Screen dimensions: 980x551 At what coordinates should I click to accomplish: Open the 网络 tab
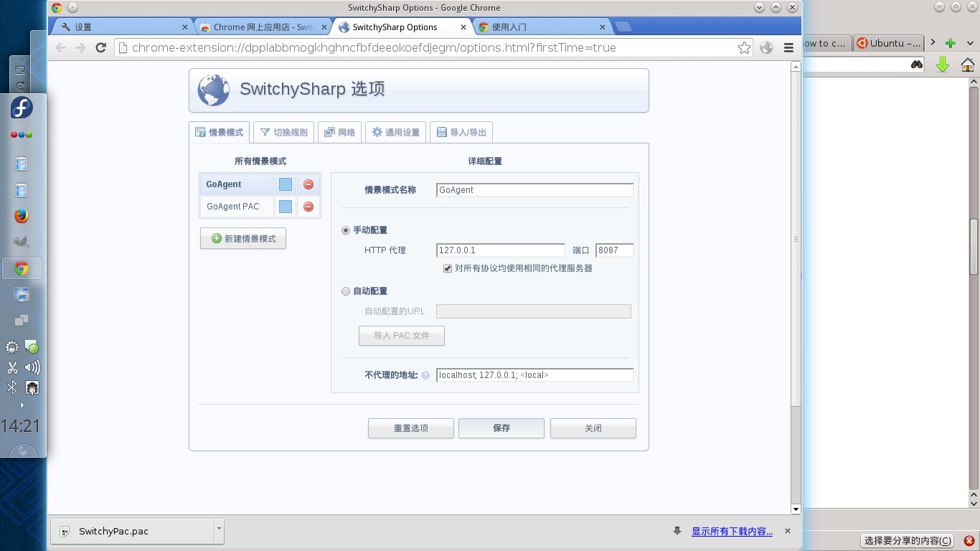(339, 133)
